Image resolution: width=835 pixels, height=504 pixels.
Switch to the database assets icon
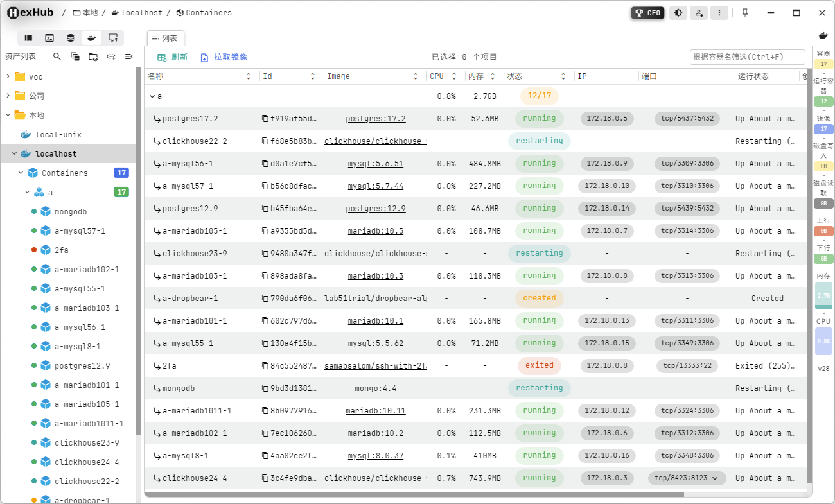click(x=71, y=38)
